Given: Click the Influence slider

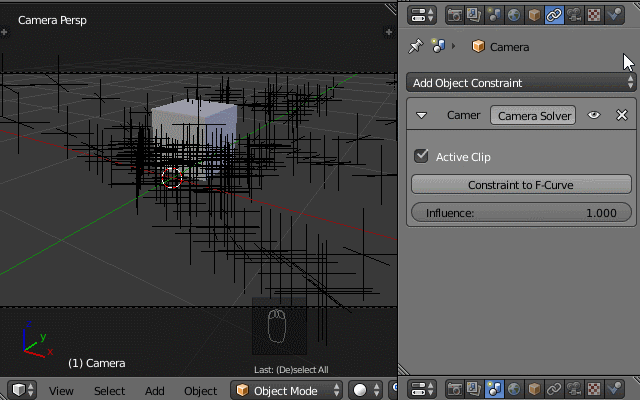Looking at the screenshot, I should [521, 213].
